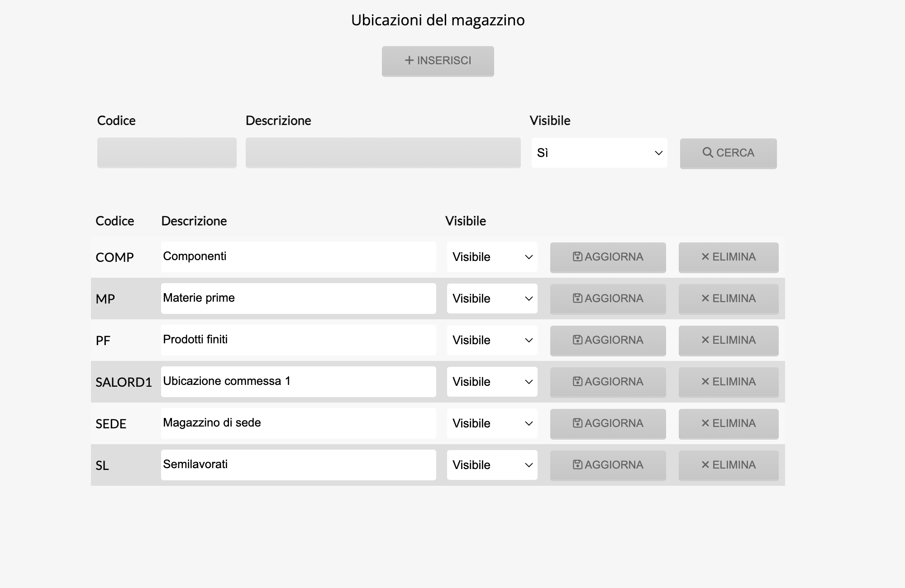Click the X icon in the SALORD1 row
The height and width of the screenshot is (588, 905).
(x=705, y=381)
